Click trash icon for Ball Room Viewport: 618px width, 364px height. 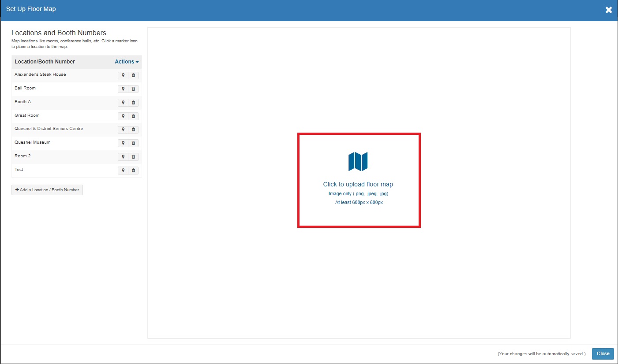click(x=133, y=89)
